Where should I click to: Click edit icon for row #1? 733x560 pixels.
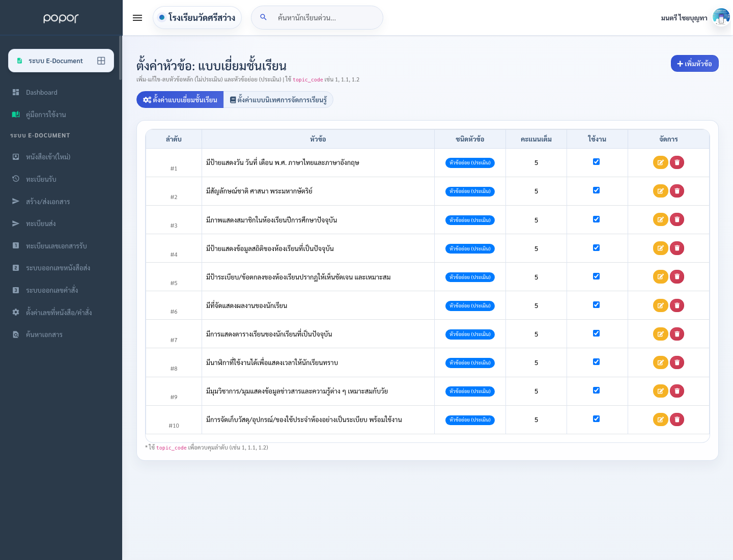point(660,162)
